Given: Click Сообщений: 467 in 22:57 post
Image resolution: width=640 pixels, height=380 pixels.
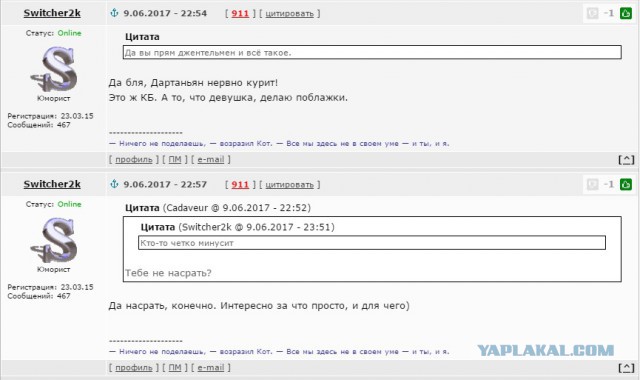Looking at the screenshot, I should [39, 296].
